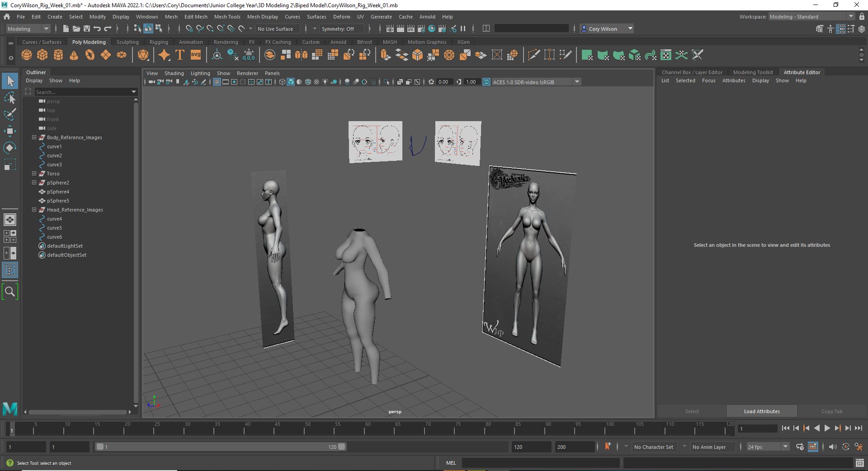Select the Paint Selection brush tool

(x=9, y=114)
